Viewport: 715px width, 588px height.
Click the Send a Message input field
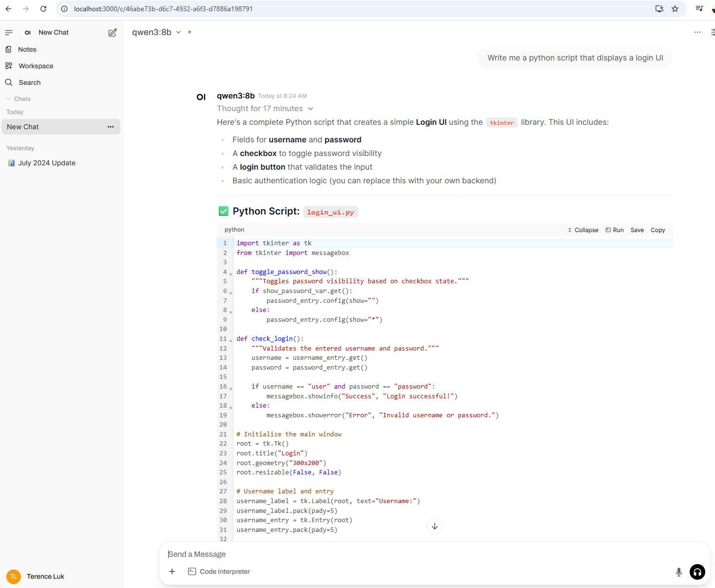click(x=419, y=554)
